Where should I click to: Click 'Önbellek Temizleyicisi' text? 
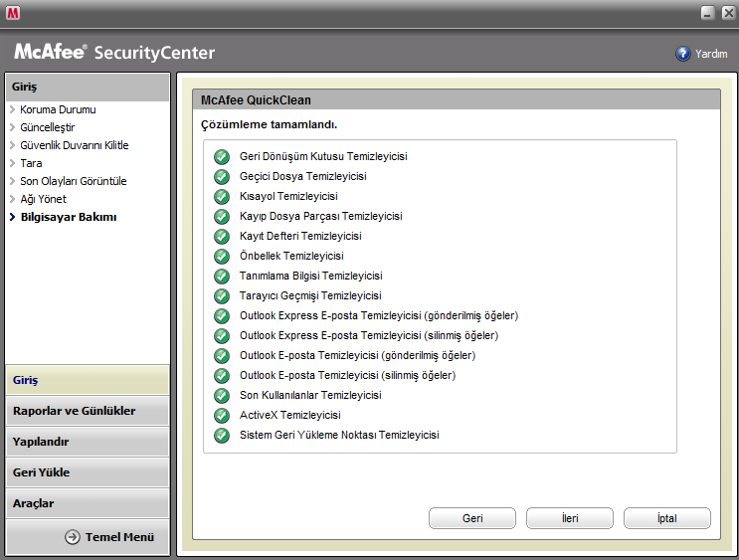[x=291, y=256]
